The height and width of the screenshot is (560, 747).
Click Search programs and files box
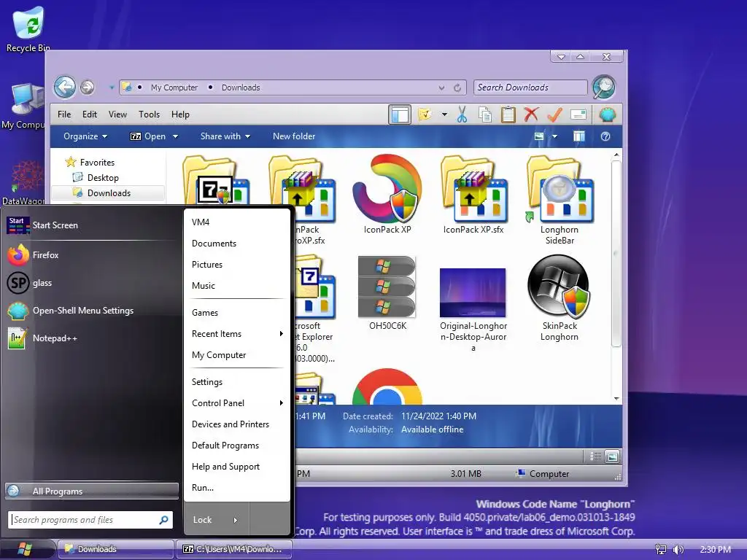click(90, 520)
